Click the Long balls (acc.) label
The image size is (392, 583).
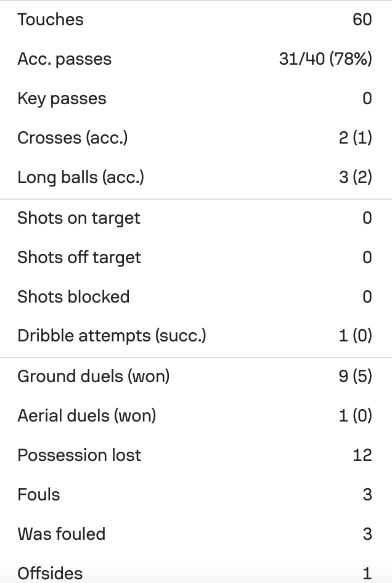pyautogui.click(x=81, y=177)
